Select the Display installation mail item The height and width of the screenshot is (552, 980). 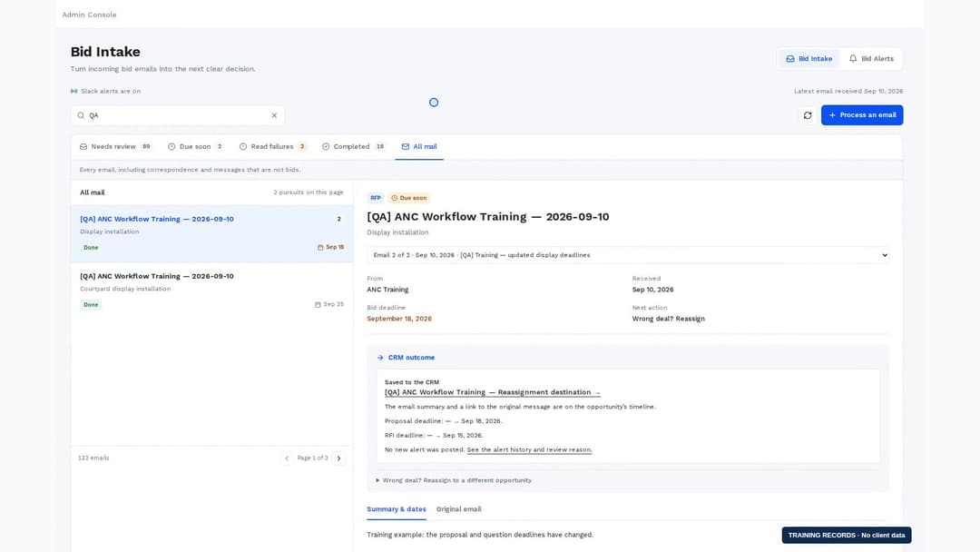click(x=211, y=233)
